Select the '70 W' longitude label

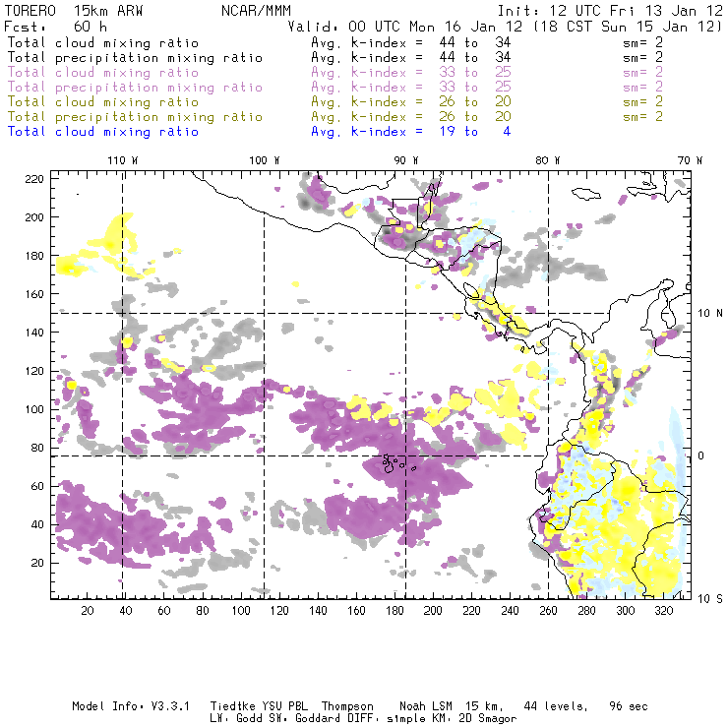pyautogui.click(x=690, y=160)
